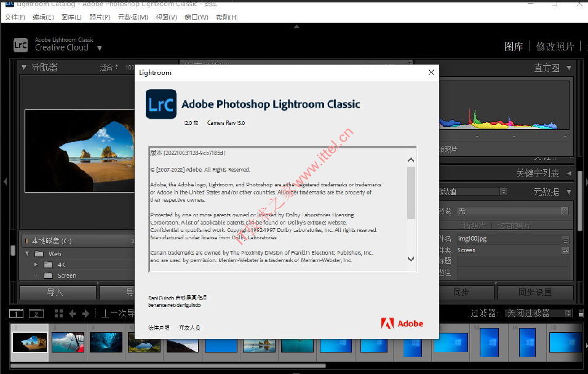Open the second window display icon
This screenshot has height=374, width=588.
point(36,314)
